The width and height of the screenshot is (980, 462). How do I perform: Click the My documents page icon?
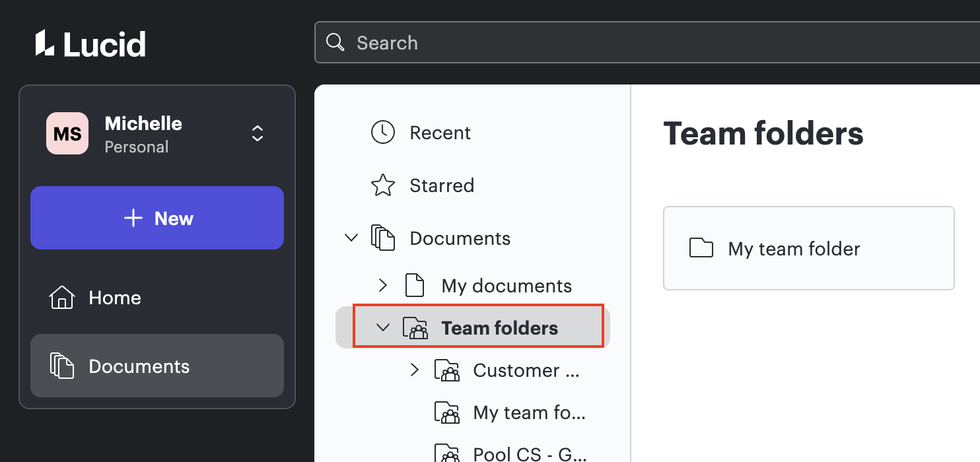(415, 285)
